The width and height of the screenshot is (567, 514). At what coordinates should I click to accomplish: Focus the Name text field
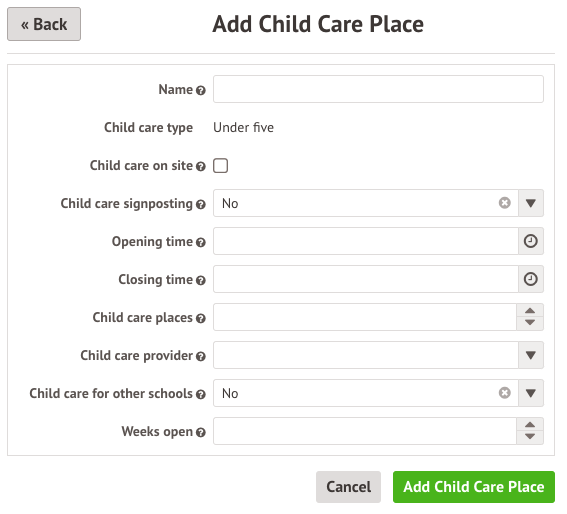click(x=378, y=89)
